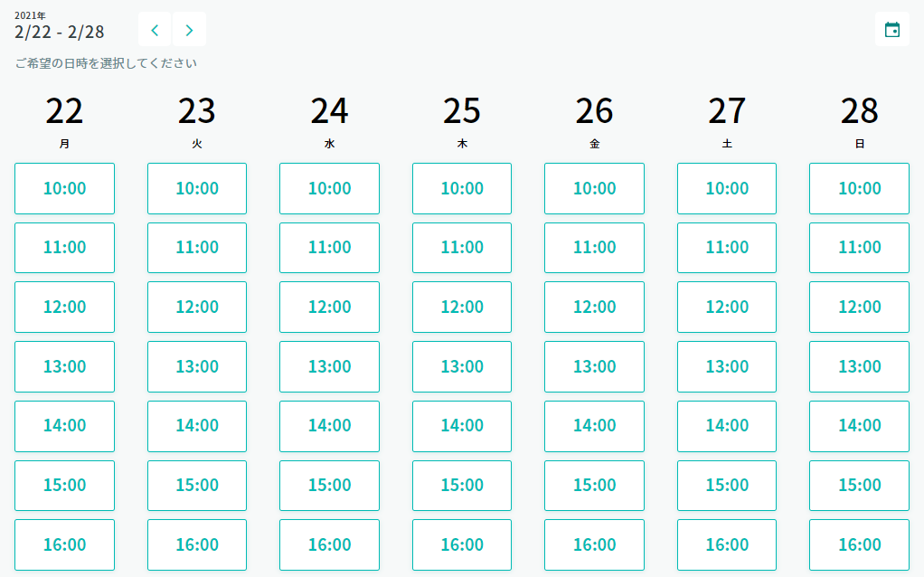
Task: Choose 16:00 on Sunday the 28th
Action: 859,544
